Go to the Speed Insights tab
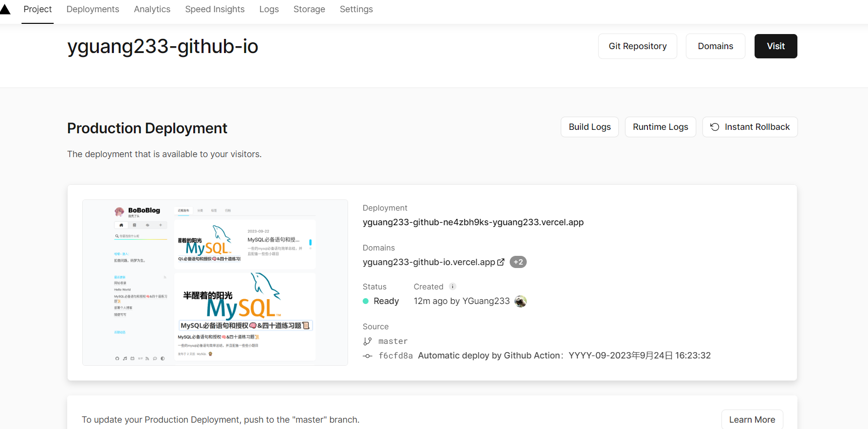Screen dimensions: 868x429 (x=215, y=9)
